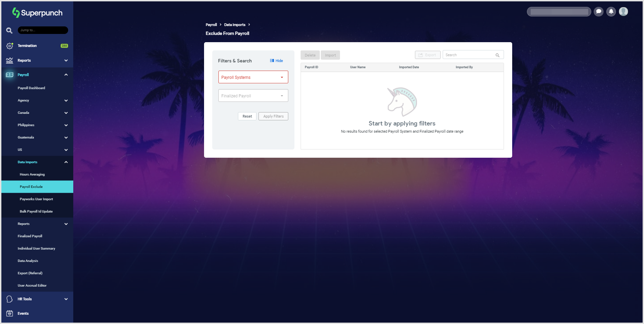Open the Payroll Systems dropdown
The width and height of the screenshot is (644, 324).
click(253, 77)
